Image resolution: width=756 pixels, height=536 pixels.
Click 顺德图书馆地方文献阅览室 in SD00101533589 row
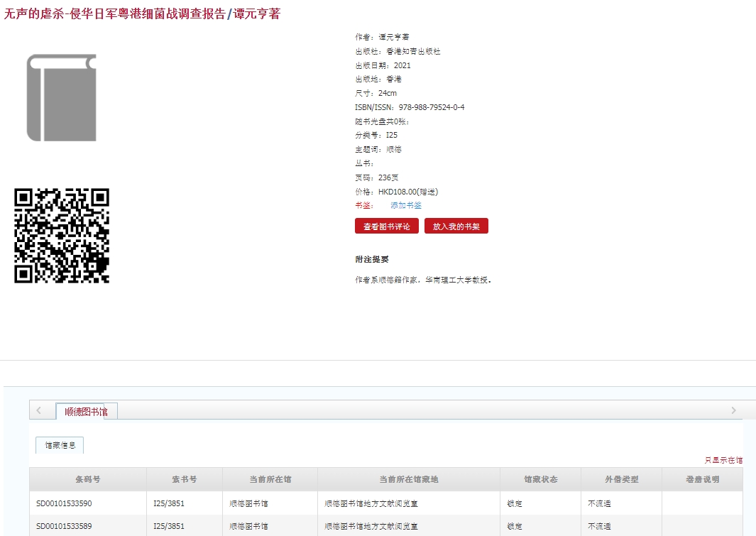[371, 526]
